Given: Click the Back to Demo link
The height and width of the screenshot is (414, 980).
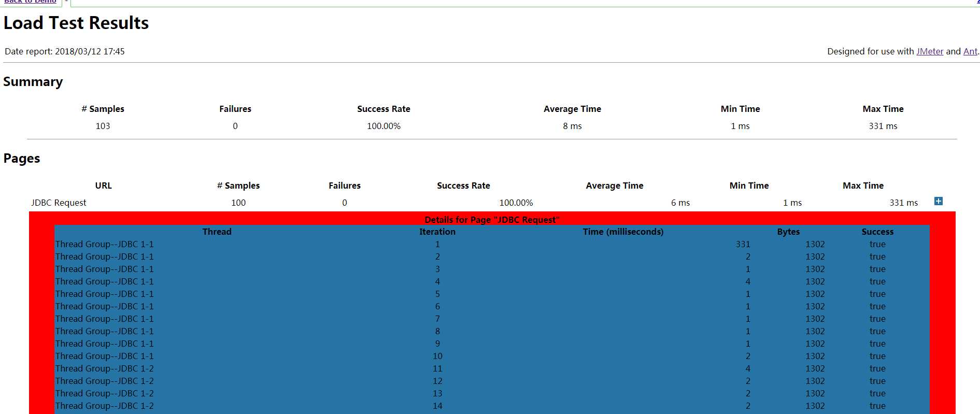Looking at the screenshot, I should tap(30, 2).
